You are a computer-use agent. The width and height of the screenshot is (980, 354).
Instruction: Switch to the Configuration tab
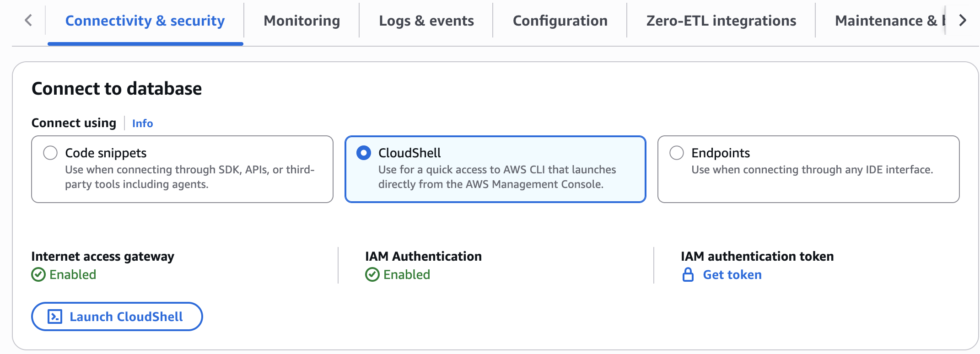pos(560,20)
